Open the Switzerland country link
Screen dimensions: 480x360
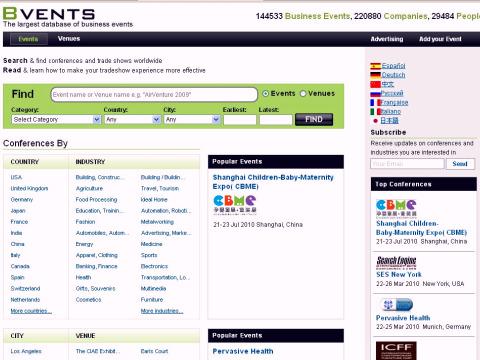click(x=25, y=289)
